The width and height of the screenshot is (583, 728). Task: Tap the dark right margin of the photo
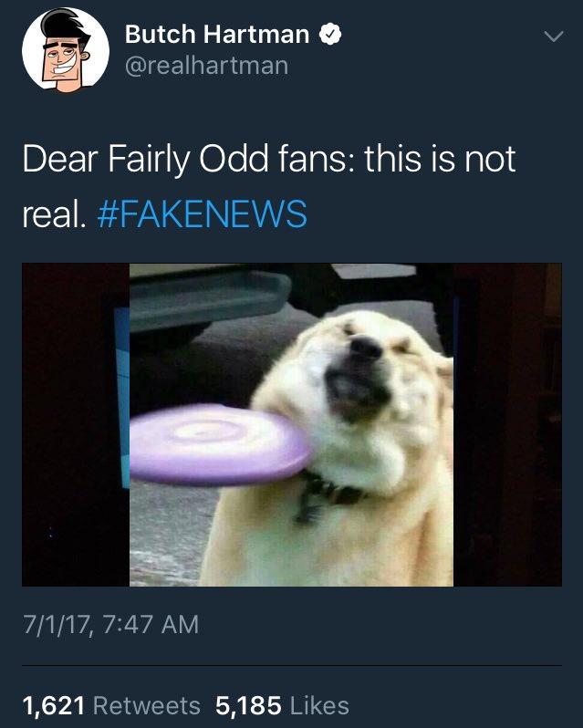click(x=507, y=424)
